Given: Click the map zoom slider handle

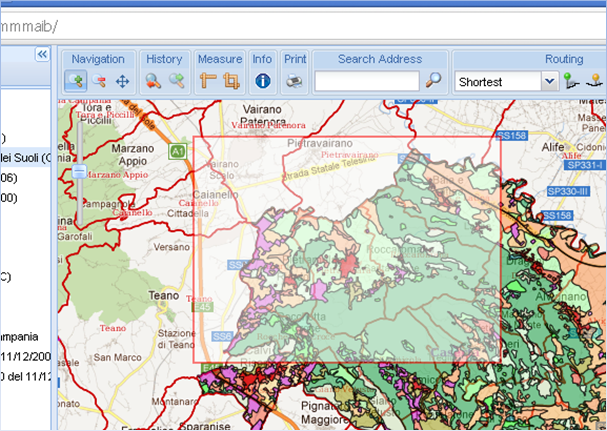Looking at the screenshot, I should [x=80, y=172].
